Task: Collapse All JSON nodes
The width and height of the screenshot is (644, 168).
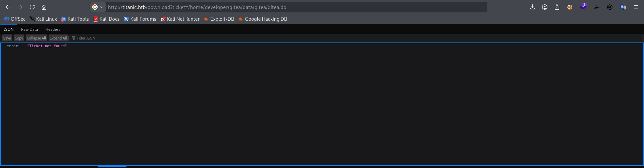Action: pyautogui.click(x=36, y=38)
